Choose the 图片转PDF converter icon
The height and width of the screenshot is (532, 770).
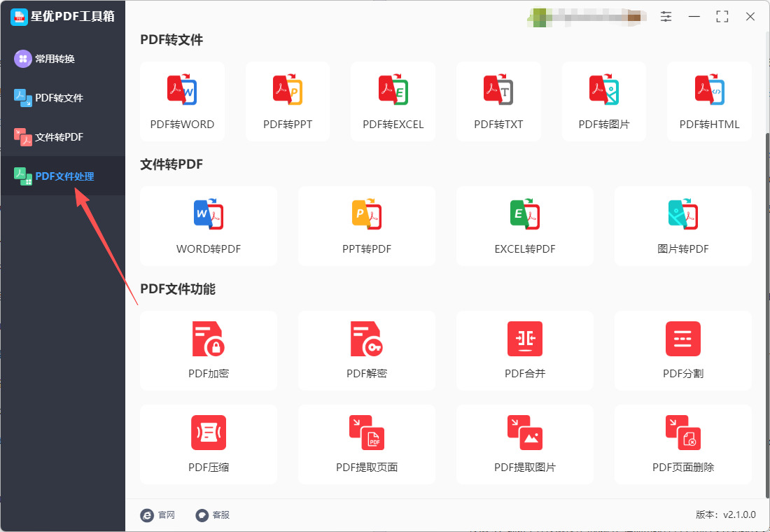coord(683,214)
